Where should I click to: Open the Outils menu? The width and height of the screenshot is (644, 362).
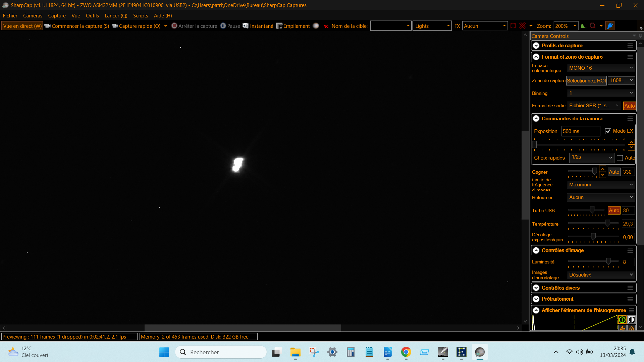click(x=92, y=15)
